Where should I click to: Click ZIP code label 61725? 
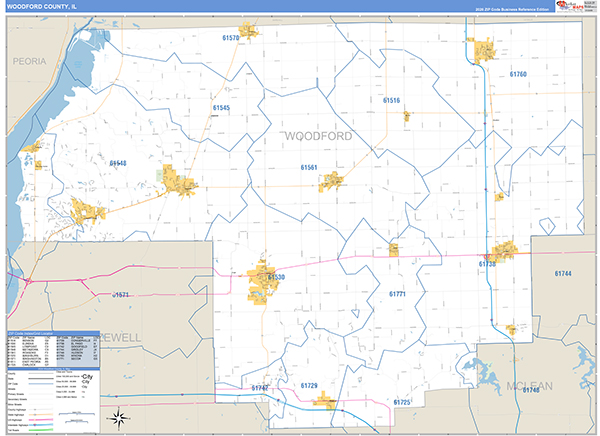[402, 402]
